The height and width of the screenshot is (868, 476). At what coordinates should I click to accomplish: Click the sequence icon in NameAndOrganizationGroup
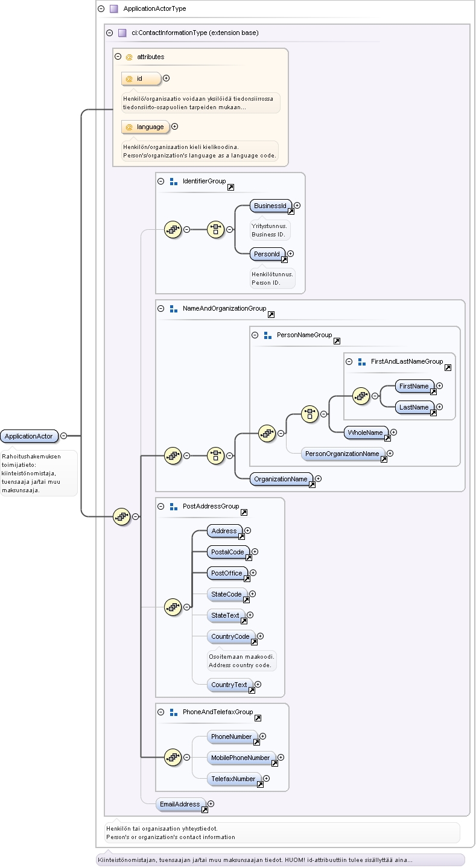pyautogui.click(x=173, y=455)
